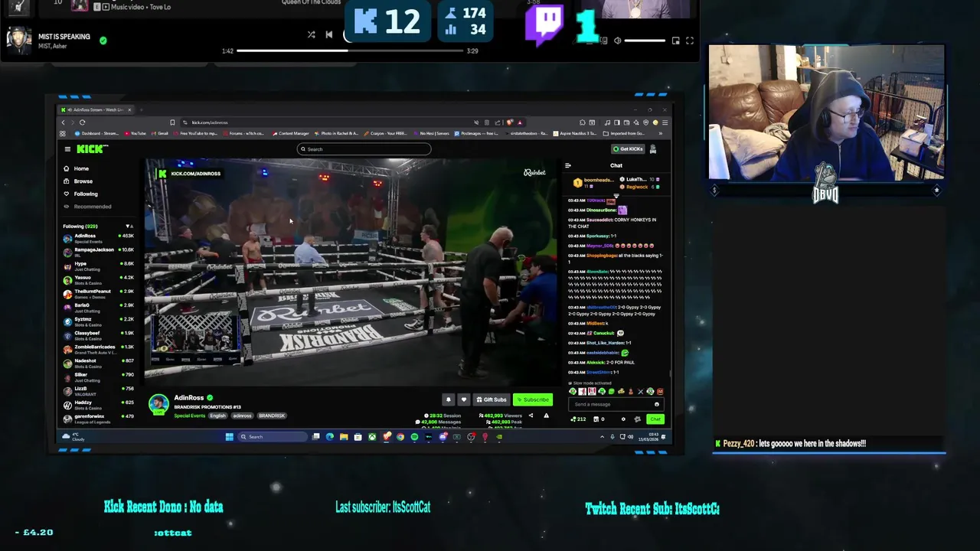
Task: Bookmark the page with the bookmark icon
Action: (172, 122)
